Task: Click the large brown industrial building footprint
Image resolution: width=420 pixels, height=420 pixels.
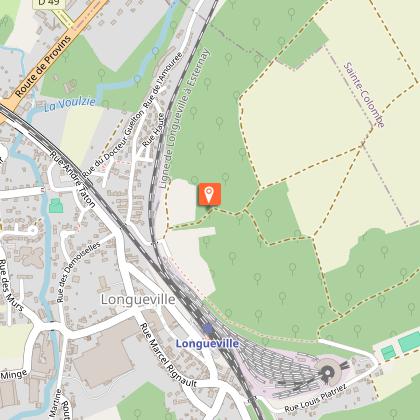Action: click(x=105, y=358)
